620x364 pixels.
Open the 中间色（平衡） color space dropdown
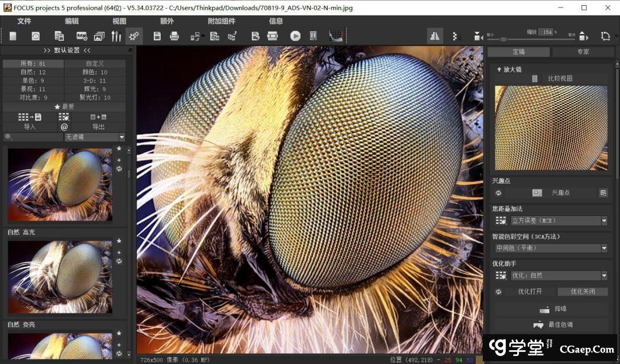(604, 248)
